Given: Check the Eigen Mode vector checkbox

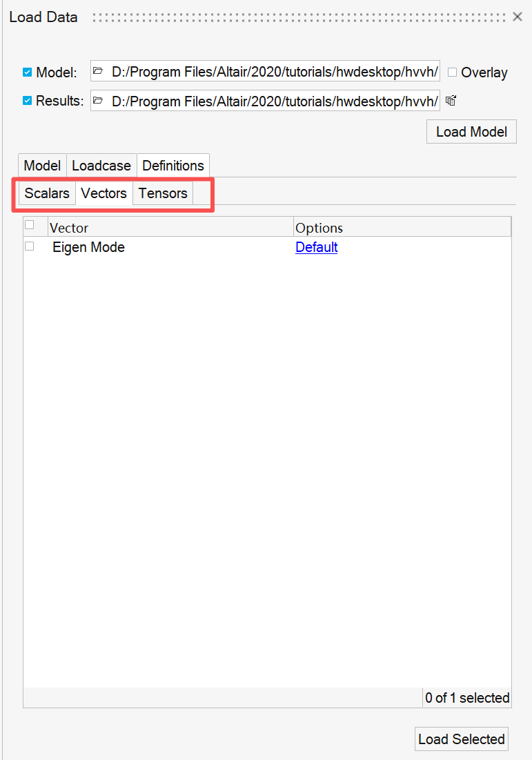Looking at the screenshot, I should 30,246.
